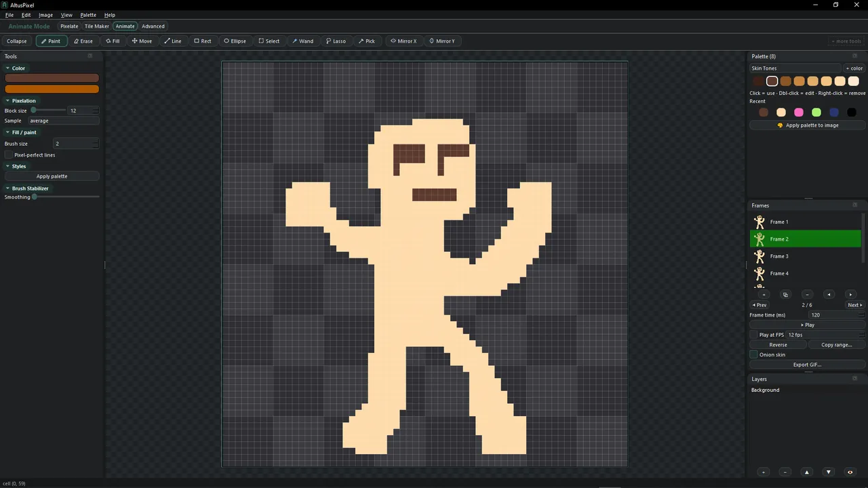Open the Palette menu
This screenshot has height=488, width=868.
click(88, 15)
